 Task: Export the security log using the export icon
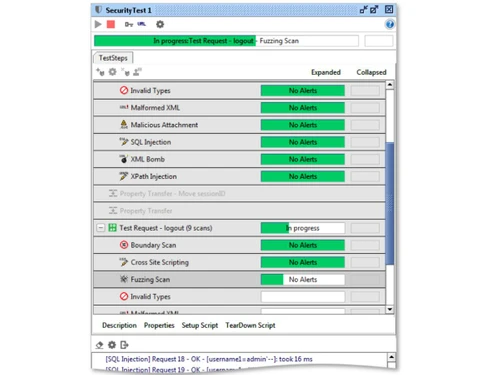pos(124,345)
